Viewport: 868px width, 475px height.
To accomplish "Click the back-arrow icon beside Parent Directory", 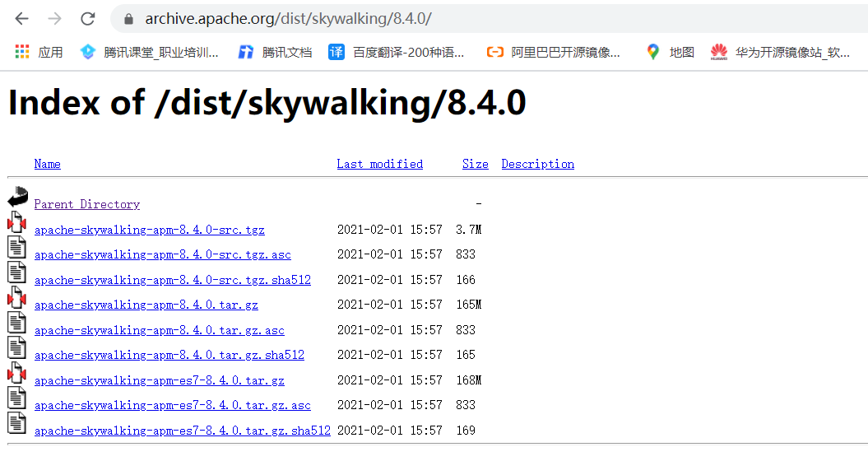I will coord(18,197).
